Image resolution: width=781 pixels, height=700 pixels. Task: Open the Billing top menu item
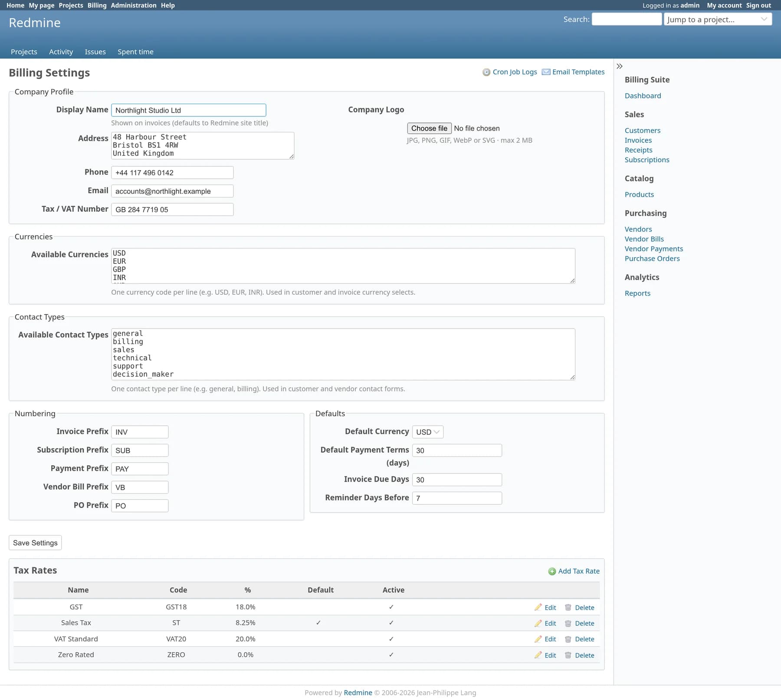click(x=97, y=5)
